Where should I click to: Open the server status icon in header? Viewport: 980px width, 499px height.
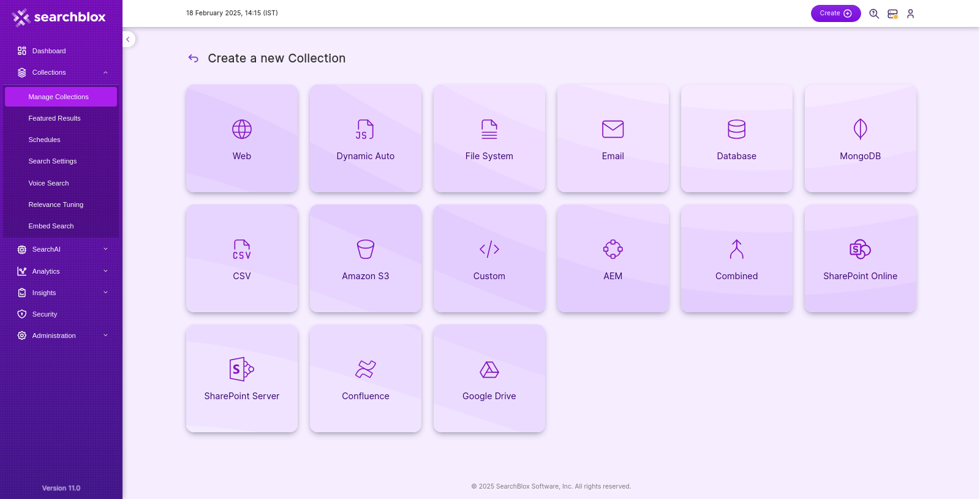(x=893, y=13)
